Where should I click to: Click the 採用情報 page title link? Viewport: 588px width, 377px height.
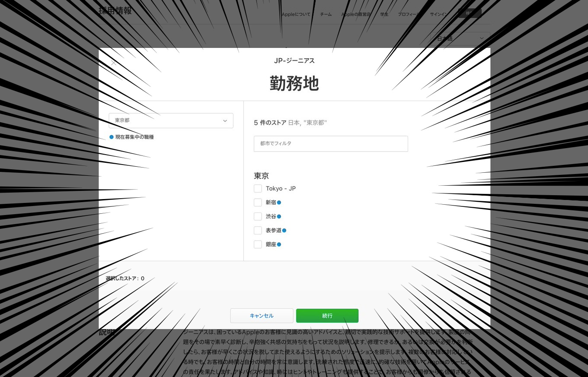coord(115,11)
